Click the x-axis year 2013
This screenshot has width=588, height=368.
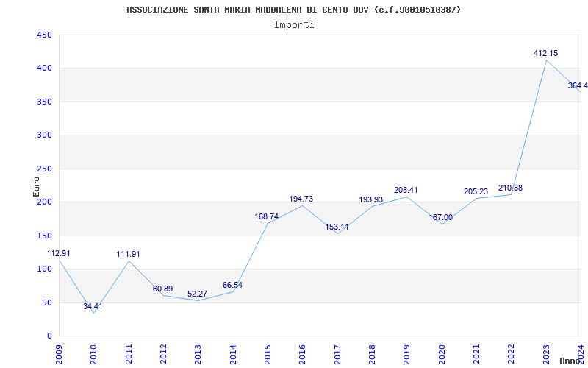[x=198, y=354]
